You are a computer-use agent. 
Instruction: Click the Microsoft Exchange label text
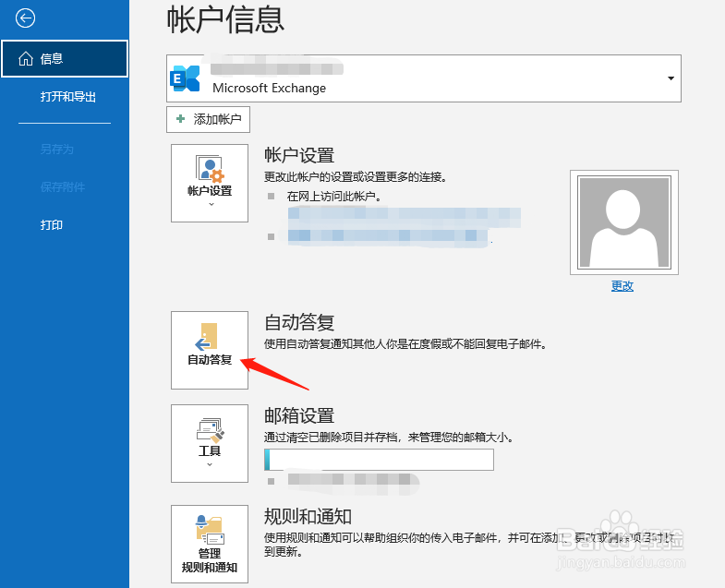269,88
